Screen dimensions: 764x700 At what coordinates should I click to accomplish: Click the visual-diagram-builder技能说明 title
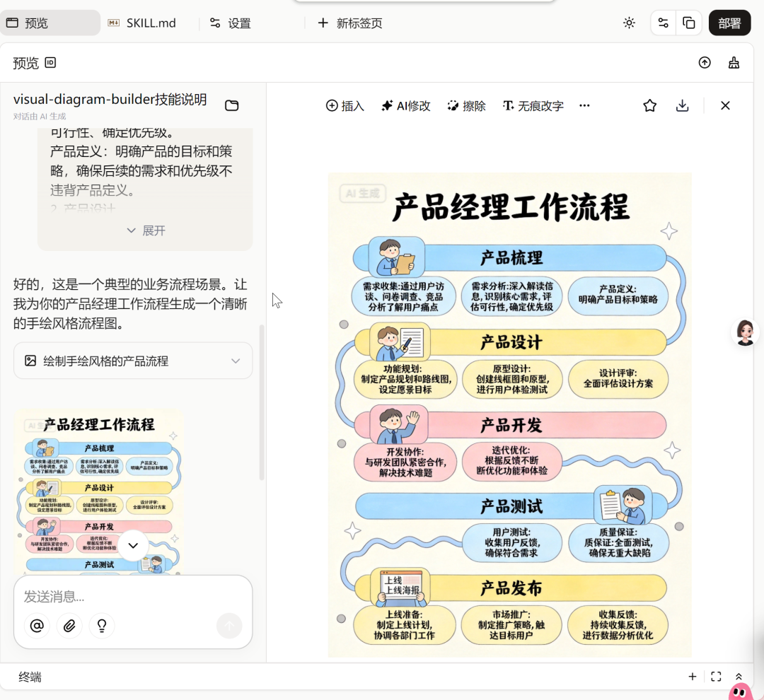pos(110,100)
